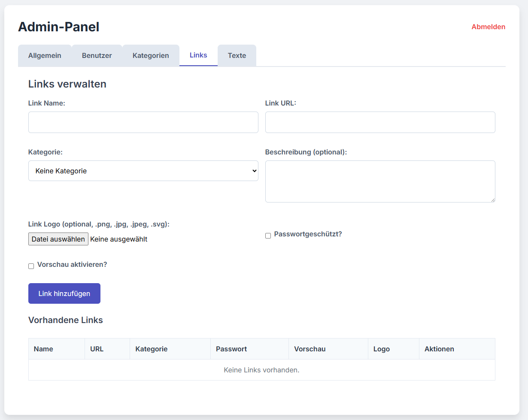Screen dimensions: 528x420
Task: Click into the Link Name field
Action: point(143,122)
